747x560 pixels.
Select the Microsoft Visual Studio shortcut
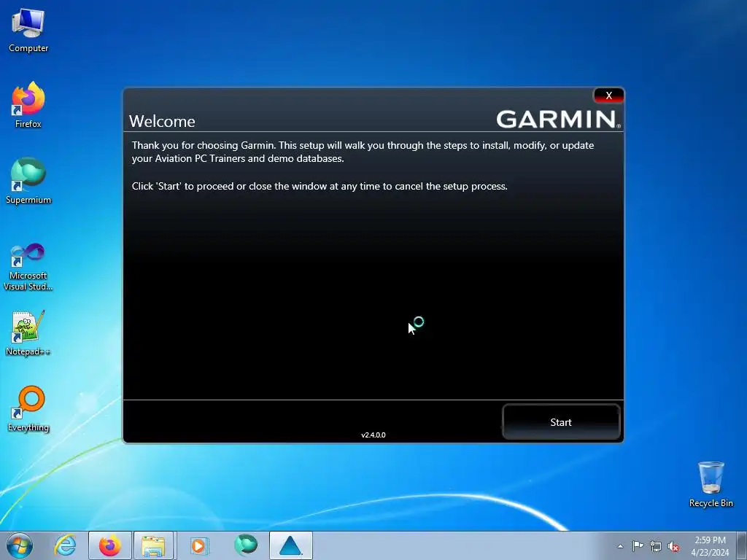click(x=28, y=267)
